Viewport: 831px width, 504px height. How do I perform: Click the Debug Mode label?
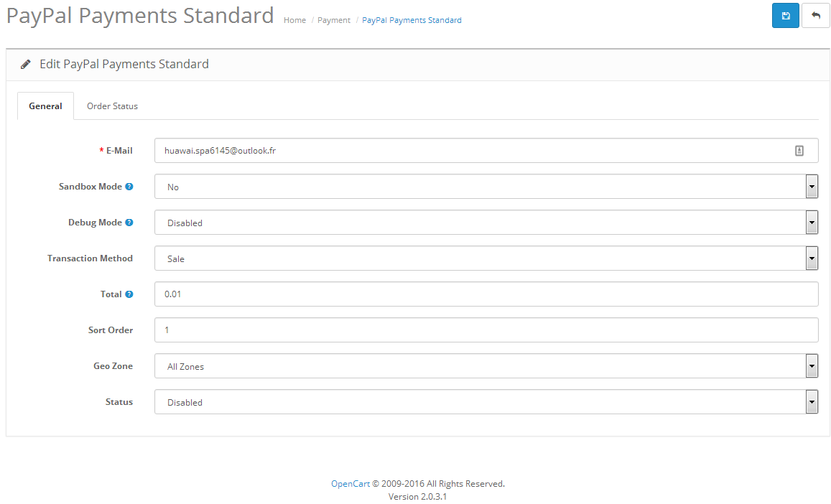[x=95, y=223]
